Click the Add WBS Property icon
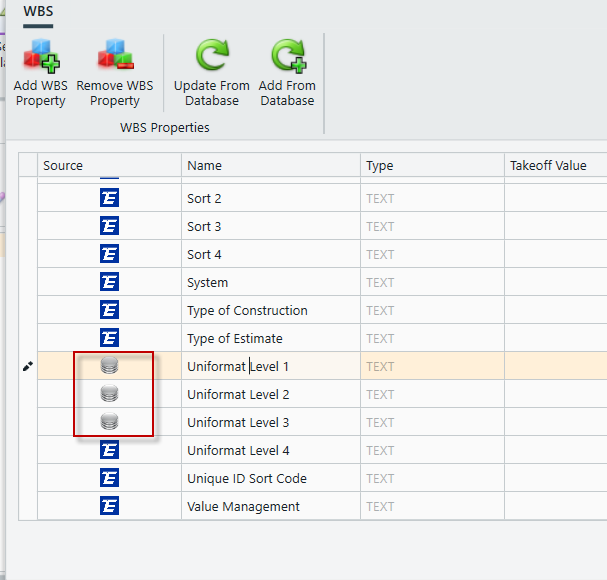The width and height of the screenshot is (607, 580). 40,58
